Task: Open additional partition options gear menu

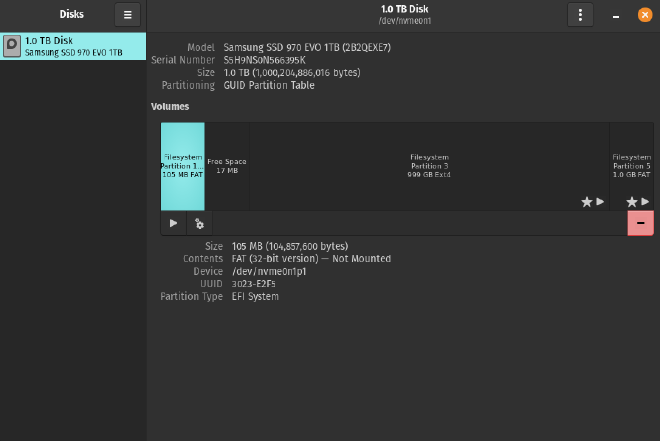Action: tap(199, 223)
